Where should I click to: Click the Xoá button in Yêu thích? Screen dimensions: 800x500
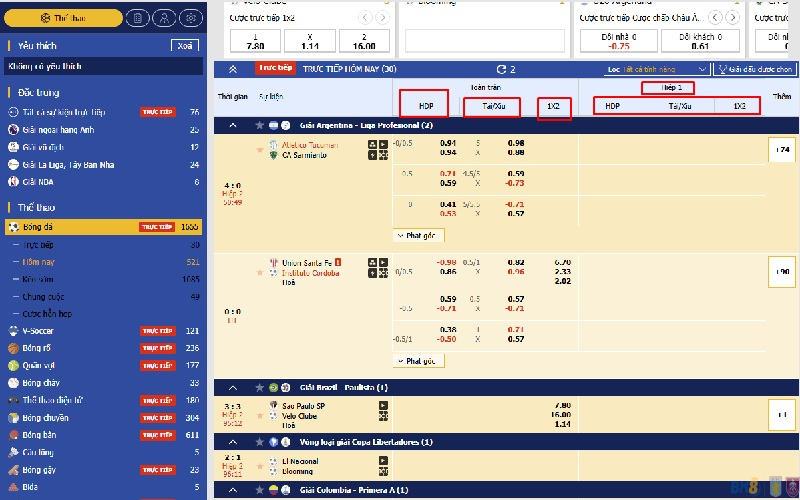coord(184,45)
